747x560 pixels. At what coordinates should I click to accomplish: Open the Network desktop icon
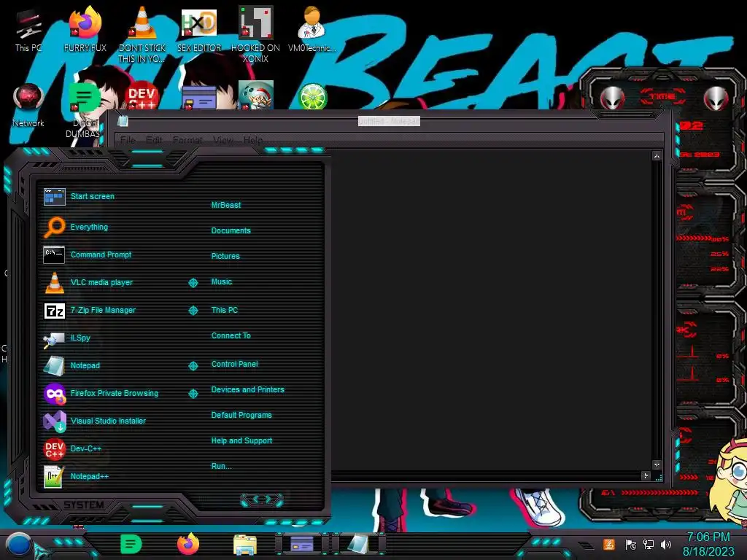point(28,105)
